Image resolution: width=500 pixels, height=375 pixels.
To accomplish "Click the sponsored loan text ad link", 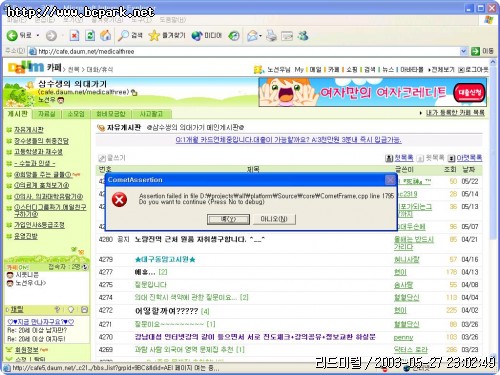I will [288, 140].
